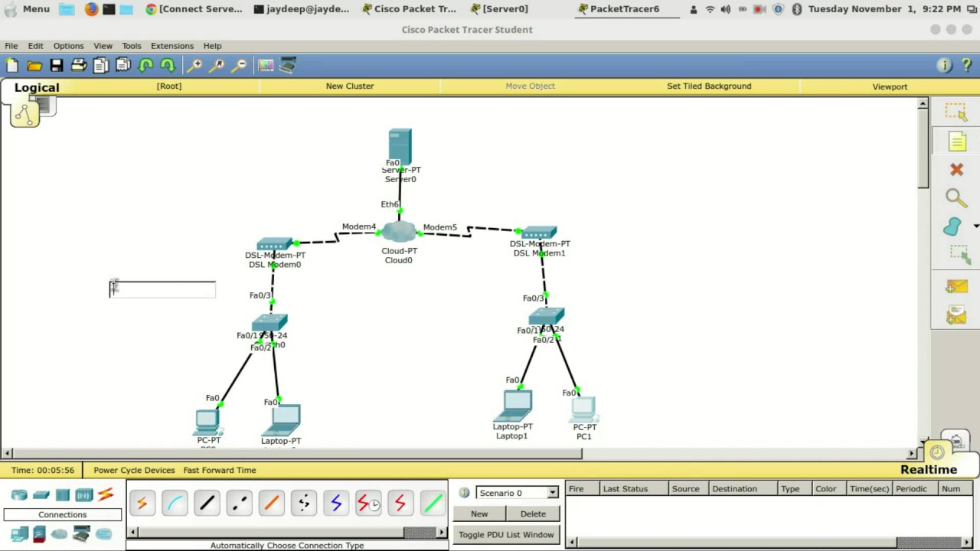Create a new scenario with New button
Screen dimensions: 980x551
(479, 514)
